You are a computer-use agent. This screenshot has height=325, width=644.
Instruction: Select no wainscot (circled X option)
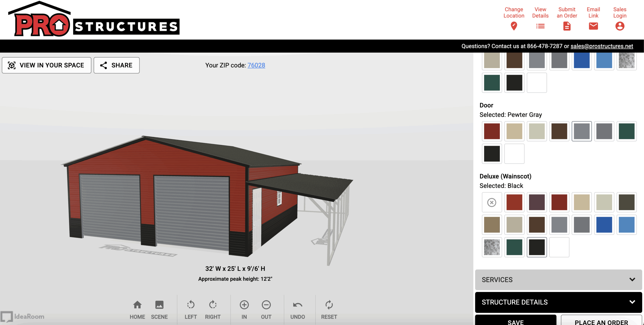pos(492,202)
